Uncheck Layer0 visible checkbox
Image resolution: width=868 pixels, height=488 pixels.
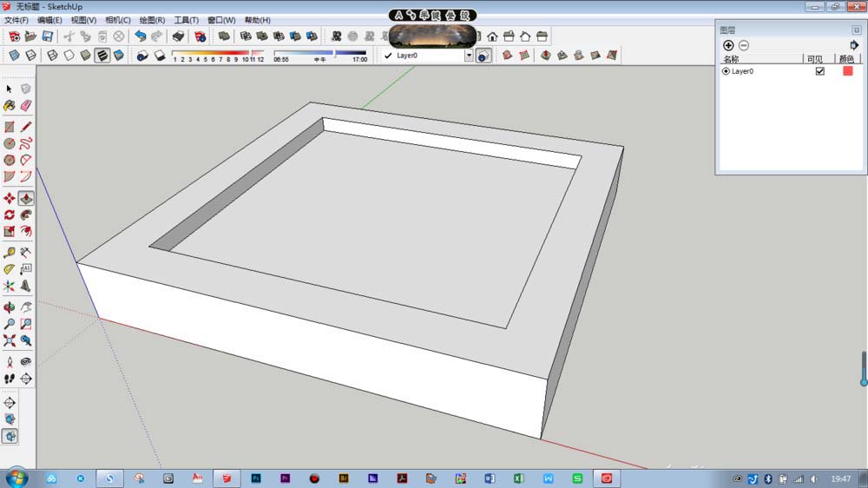click(x=819, y=71)
